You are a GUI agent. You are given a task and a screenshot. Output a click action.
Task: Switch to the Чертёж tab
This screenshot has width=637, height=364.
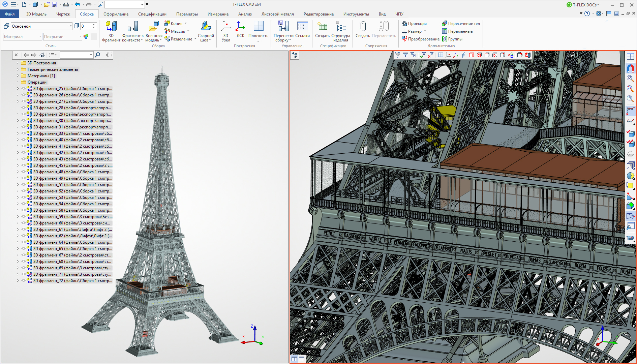pos(63,14)
